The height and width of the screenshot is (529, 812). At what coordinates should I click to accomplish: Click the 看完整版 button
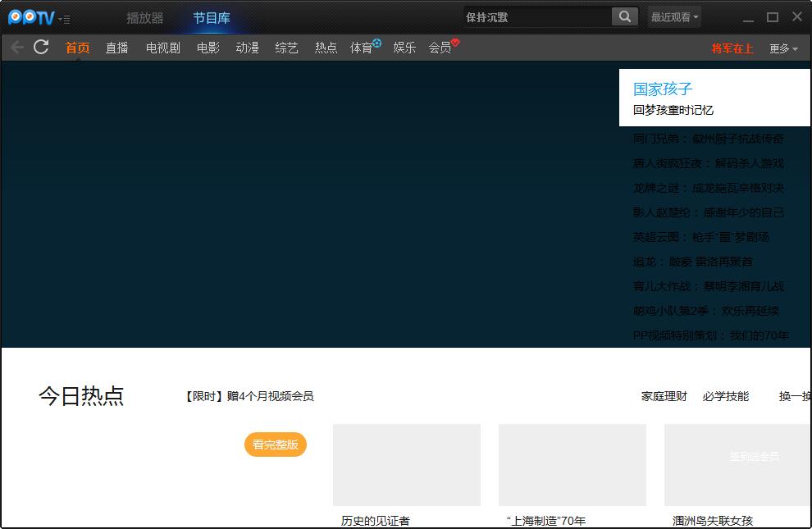click(276, 445)
